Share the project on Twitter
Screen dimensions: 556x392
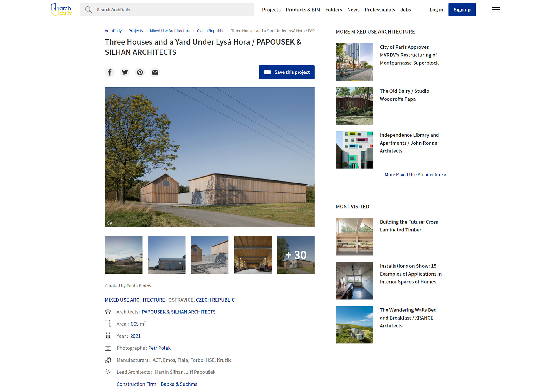[125, 72]
